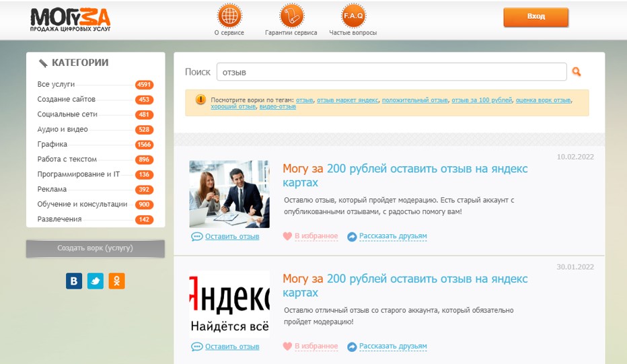Share via the Twitter bird icon
The width and height of the screenshot is (627, 364).
pyautogui.click(x=95, y=281)
